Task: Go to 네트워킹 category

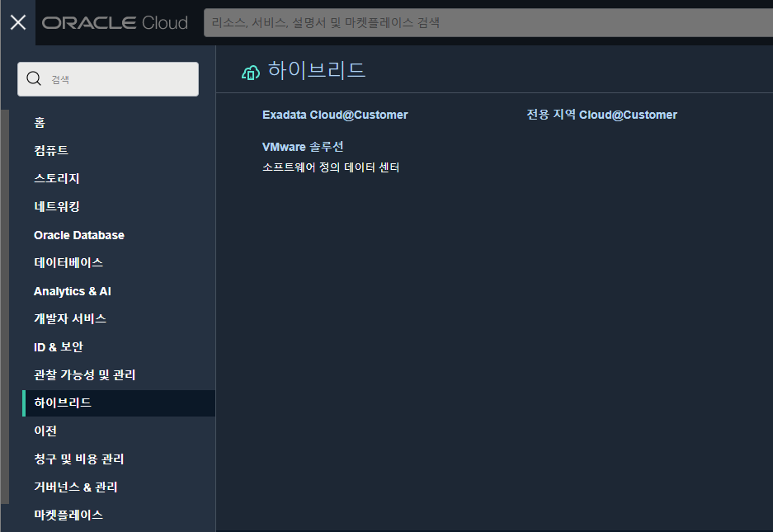Action: pyautogui.click(x=57, y=206)
